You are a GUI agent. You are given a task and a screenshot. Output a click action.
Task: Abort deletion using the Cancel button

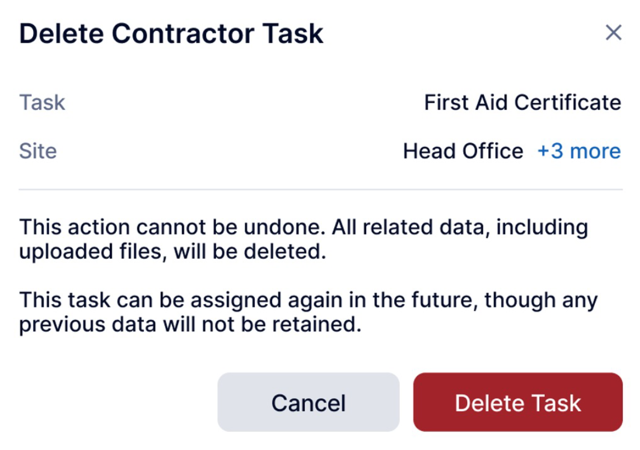[308, 402]
